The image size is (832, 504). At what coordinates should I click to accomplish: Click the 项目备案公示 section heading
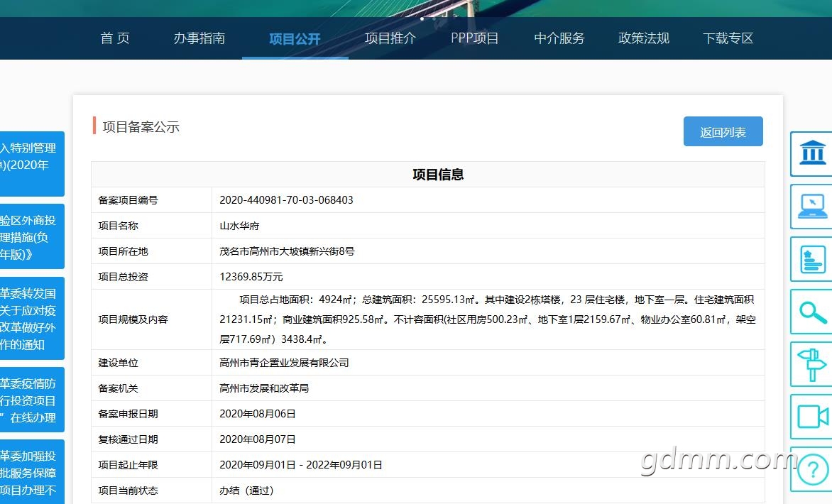[141, 127]
